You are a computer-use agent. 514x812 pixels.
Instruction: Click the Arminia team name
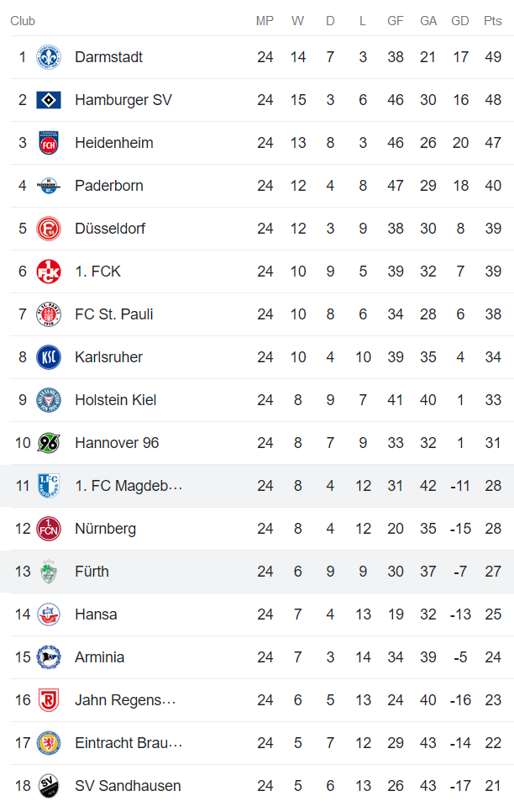[x=97, y=656]
